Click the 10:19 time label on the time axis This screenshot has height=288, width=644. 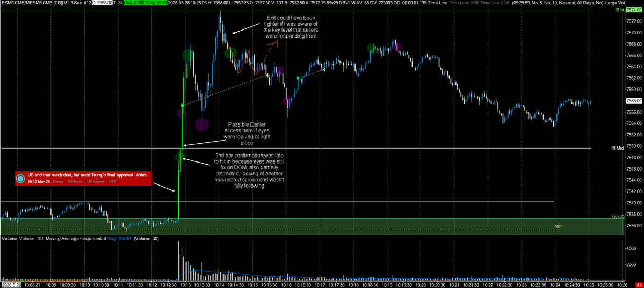(387, 284)
